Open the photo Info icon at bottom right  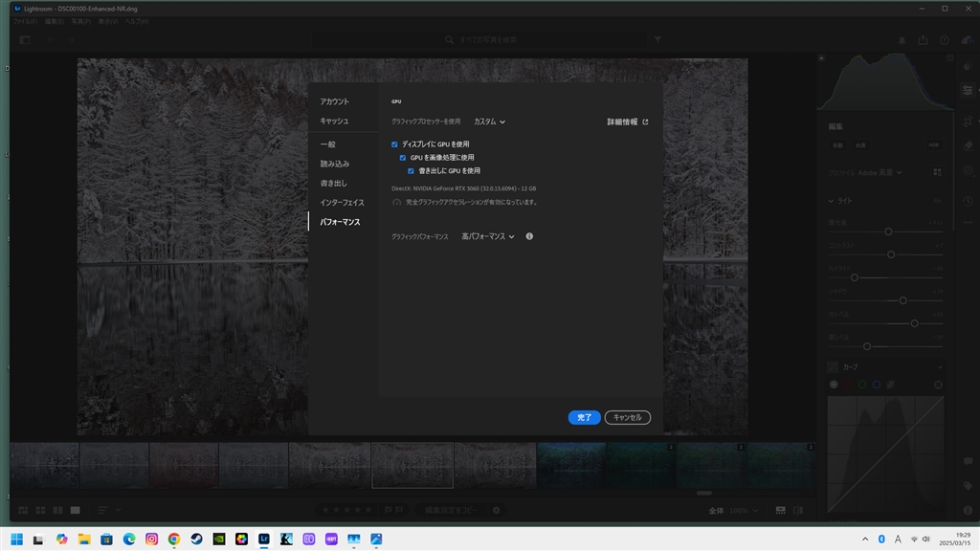[x=969, y=511]
